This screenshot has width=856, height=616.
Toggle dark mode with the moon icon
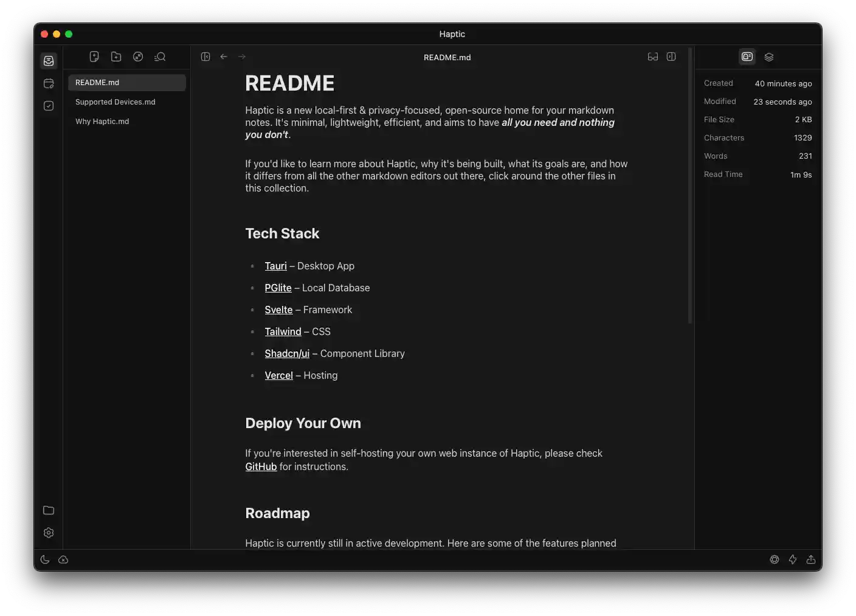pyautogui.click(x=45, y=559)
